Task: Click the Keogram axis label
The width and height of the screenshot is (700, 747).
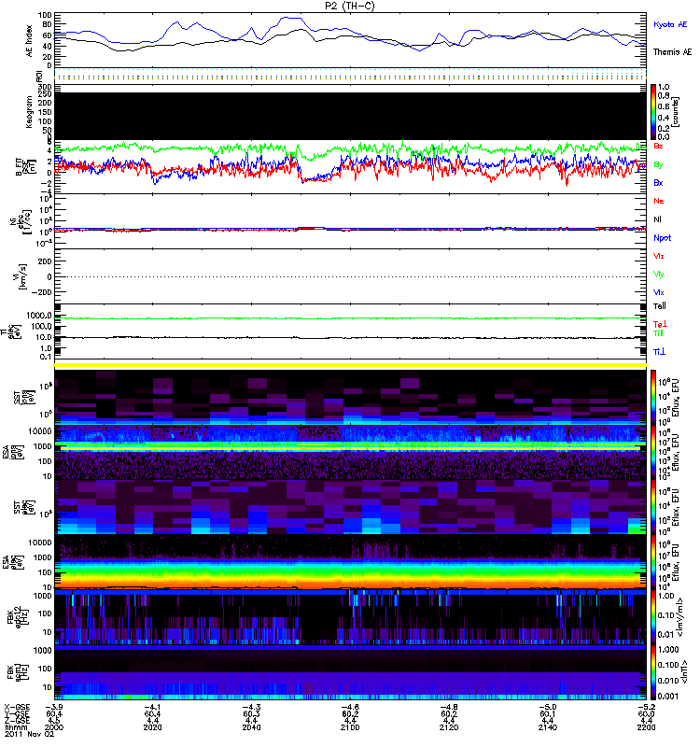Action: click(29, 111)
